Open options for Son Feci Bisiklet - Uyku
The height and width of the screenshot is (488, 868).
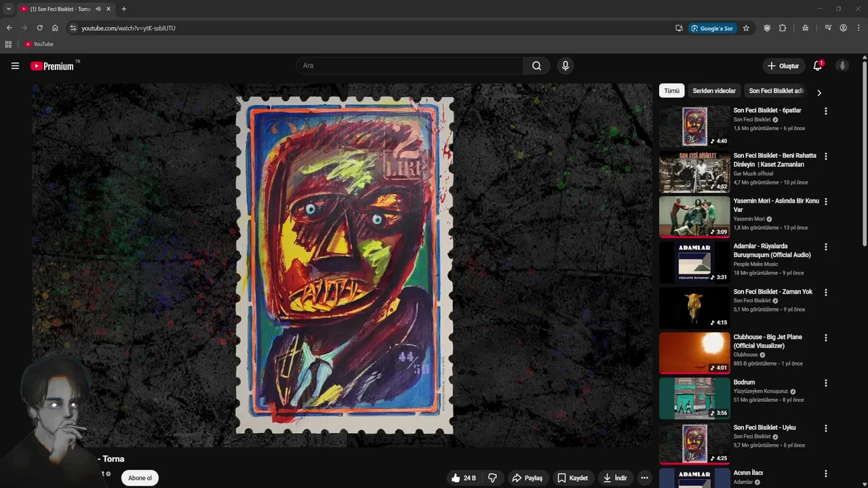pyautogui.click(x=825, y=428)
